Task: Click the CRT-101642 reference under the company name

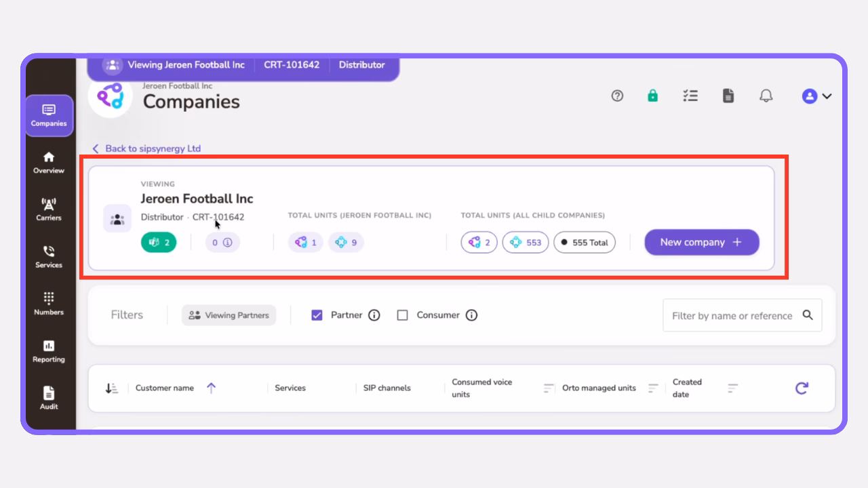Action: tap(218, 217)
